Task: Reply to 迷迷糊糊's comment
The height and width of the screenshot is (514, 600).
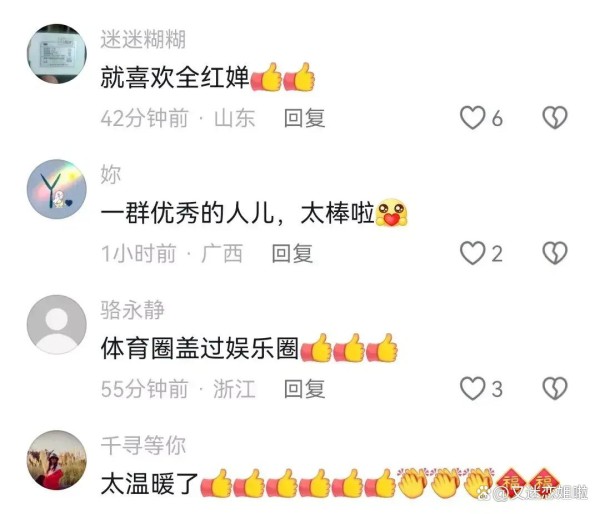Action: coord(305,118)
